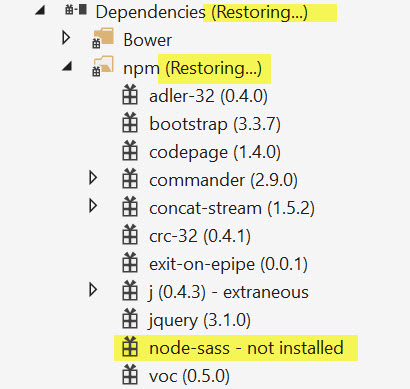Select crc-32 (0.4.1) package

200,236
